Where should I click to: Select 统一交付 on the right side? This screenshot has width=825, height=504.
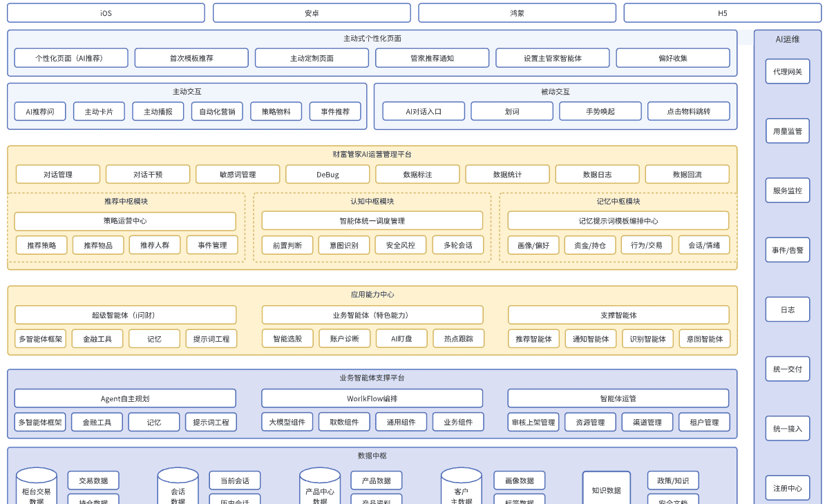point(787,369)
